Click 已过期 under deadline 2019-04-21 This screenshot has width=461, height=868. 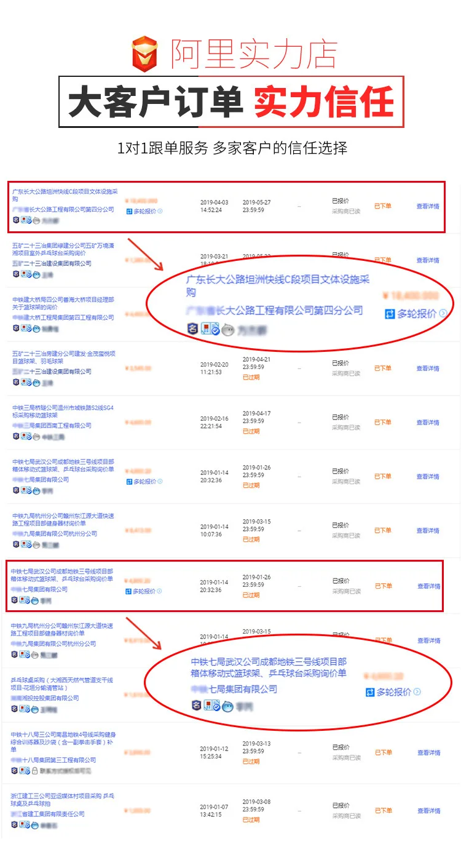tap(251, 377)
